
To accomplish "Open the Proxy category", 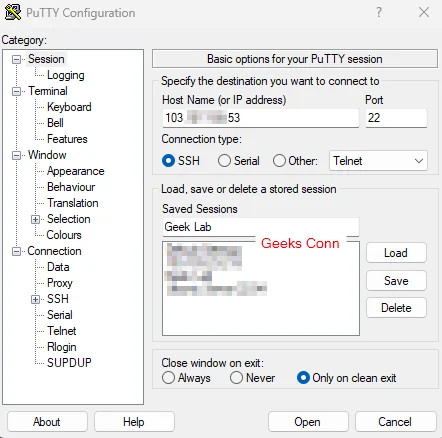I will (60, 283).
